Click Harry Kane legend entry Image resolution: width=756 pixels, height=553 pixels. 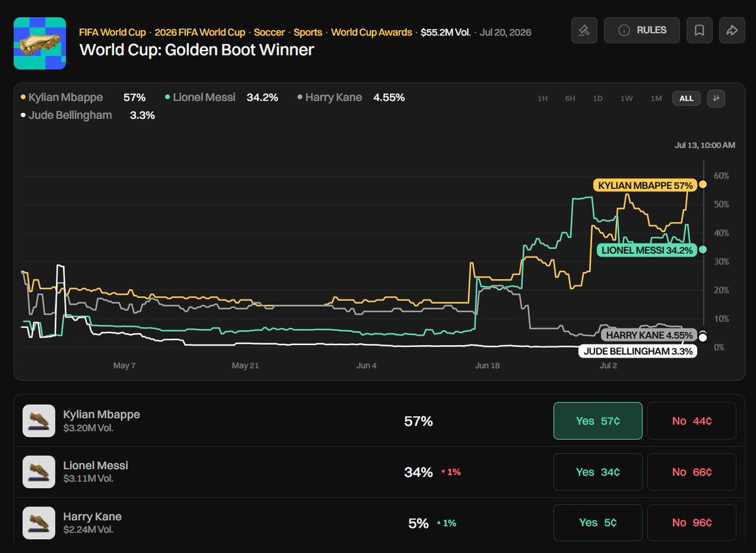[x=351, y=98]
